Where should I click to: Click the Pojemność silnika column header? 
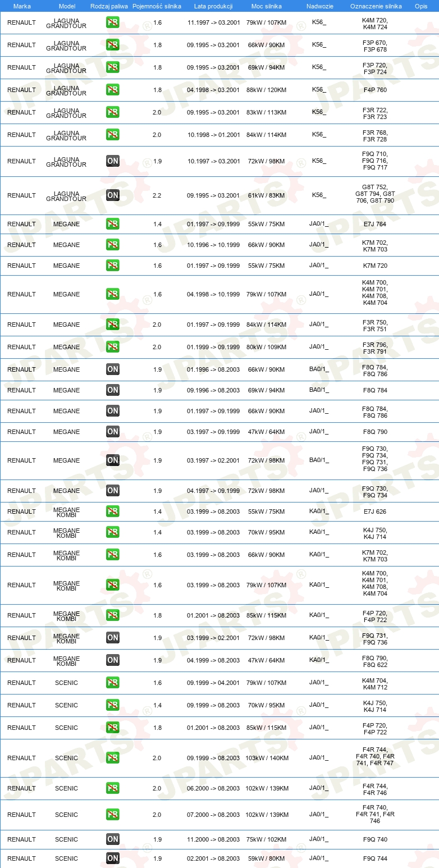pos(157,6)
